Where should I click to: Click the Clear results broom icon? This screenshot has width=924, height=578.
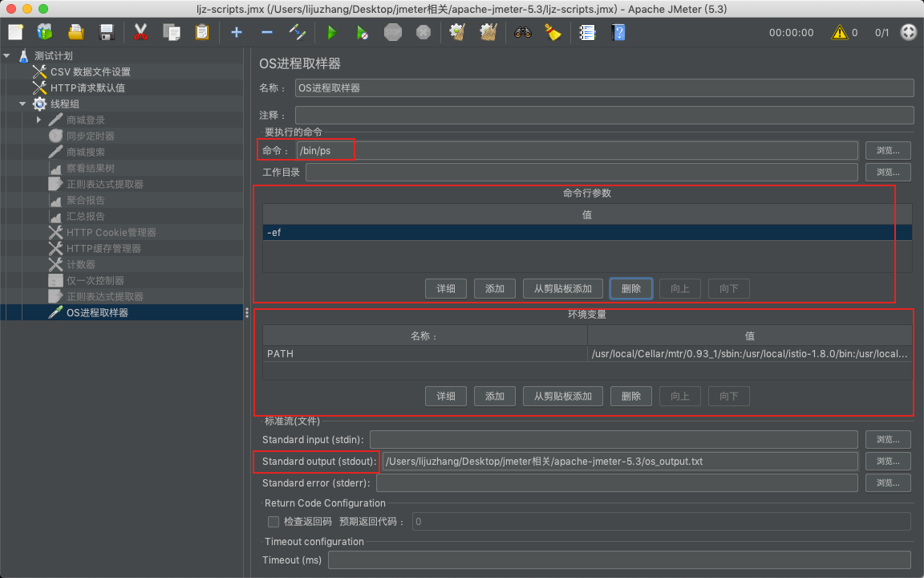click(x=458, y=32)
